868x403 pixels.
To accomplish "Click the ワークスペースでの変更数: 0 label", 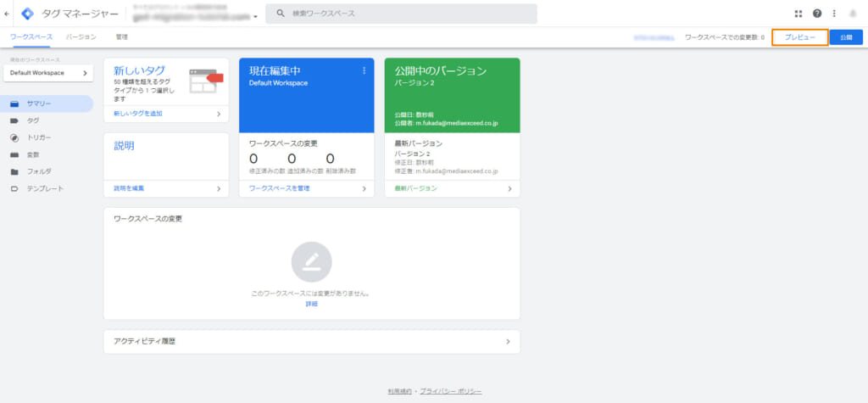I will click(x=725, y=37).
